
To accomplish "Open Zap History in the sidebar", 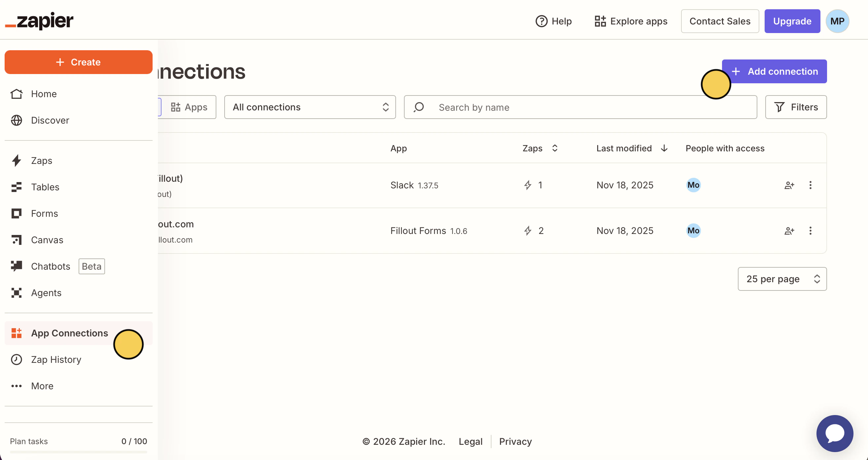I will point(56,360).
